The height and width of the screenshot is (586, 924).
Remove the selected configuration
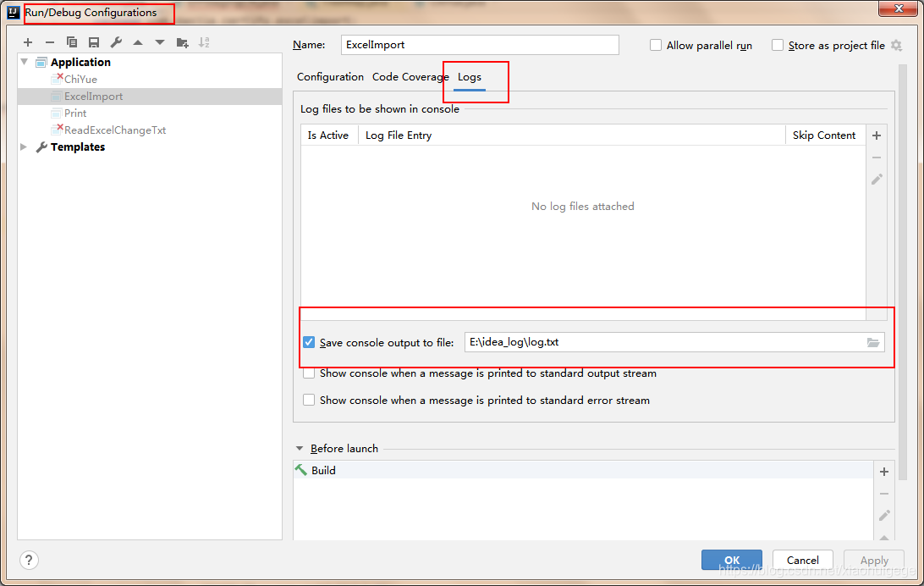click(x=50, y=42)
